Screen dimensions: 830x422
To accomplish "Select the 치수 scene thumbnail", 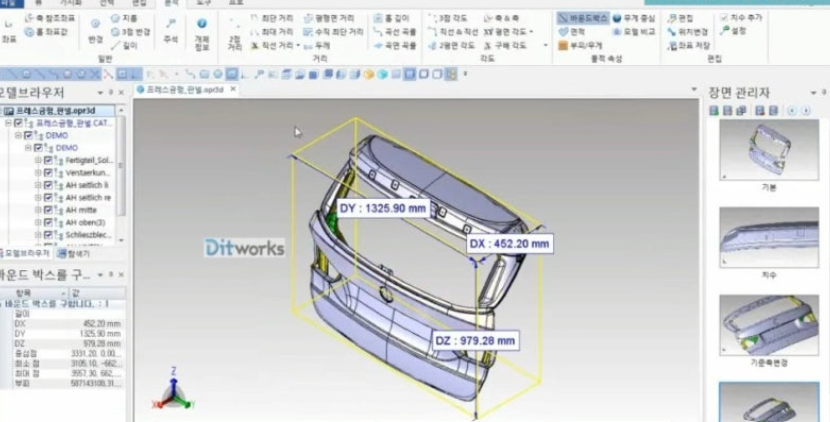I will (769, 237).
